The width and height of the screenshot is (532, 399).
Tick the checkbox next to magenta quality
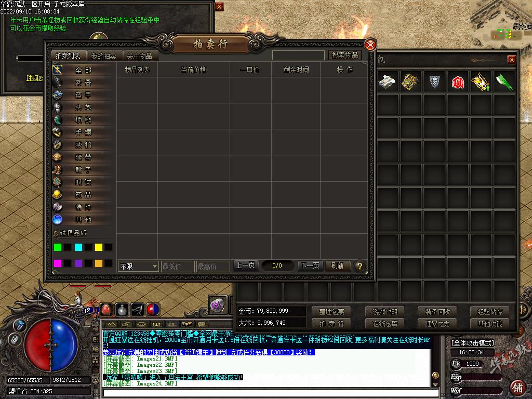pos(68,263)
